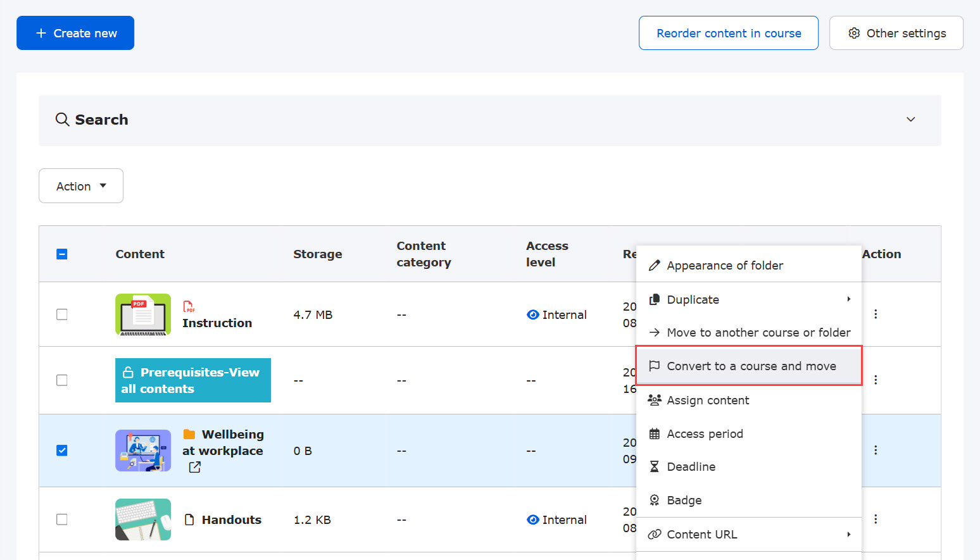Expand the Duplicate submenu arrow
980x560 pixels.
pos(848,299)
